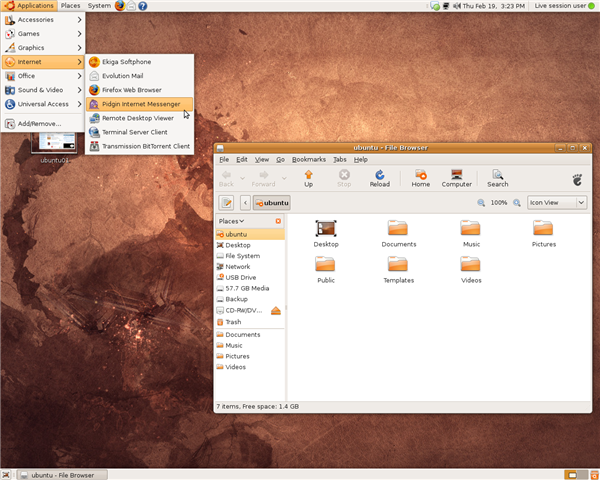This screenshot has width=600, height=480.
Task: Click ubuntu - File Browser taskbar button
Action: (63, 475)
